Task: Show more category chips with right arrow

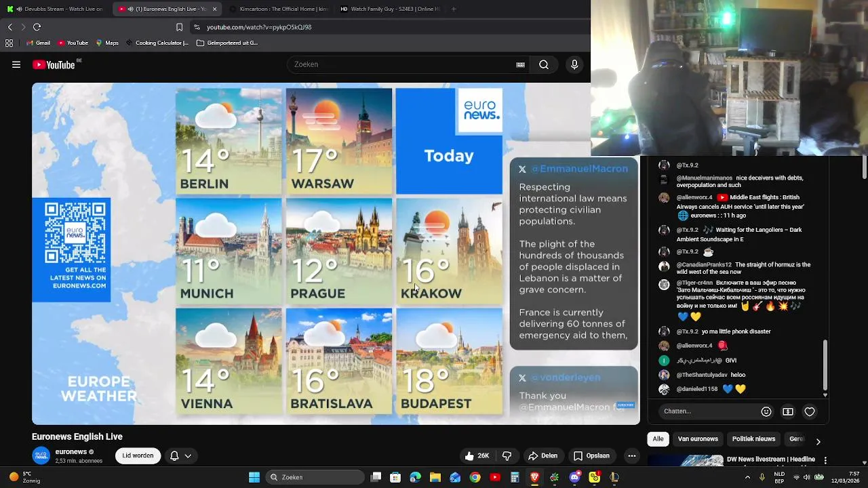Action: click(x=818, y=441)
